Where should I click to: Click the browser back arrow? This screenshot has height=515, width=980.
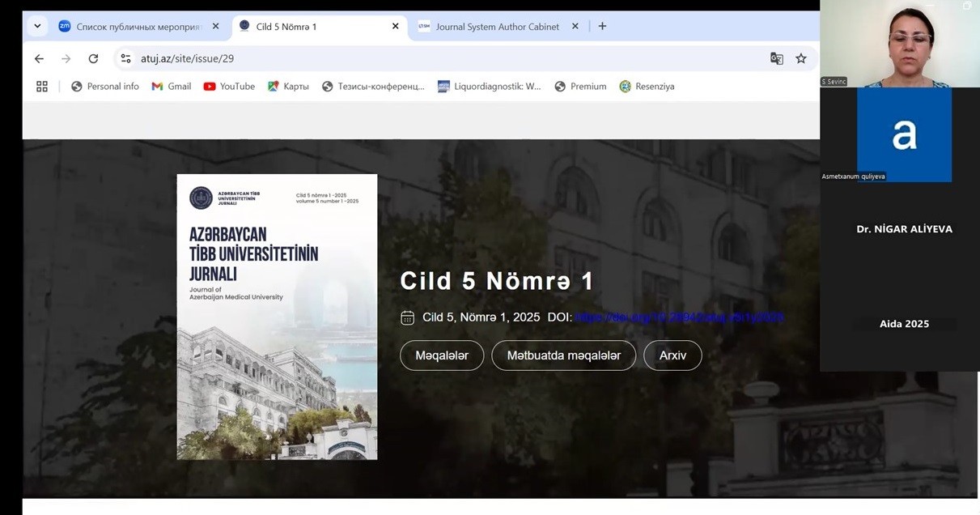(x=39, y=58)
